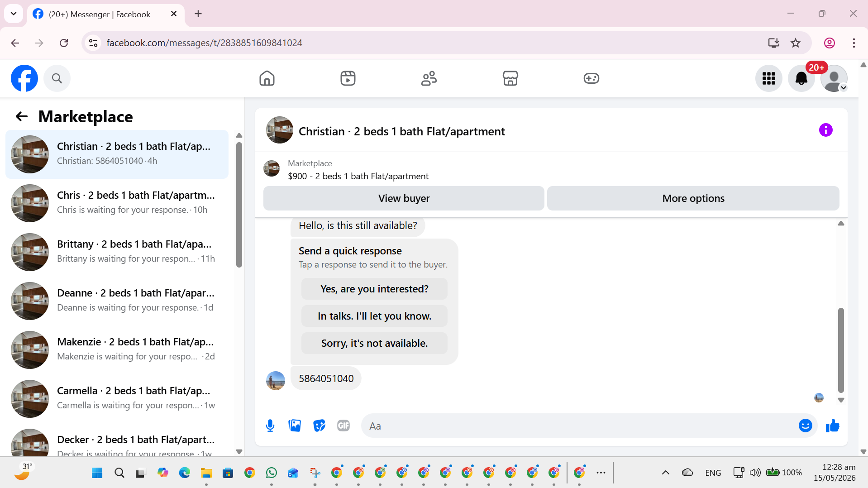Open the Windows Start menu
This screenshot has width=868, height=488.
[97, 473]
